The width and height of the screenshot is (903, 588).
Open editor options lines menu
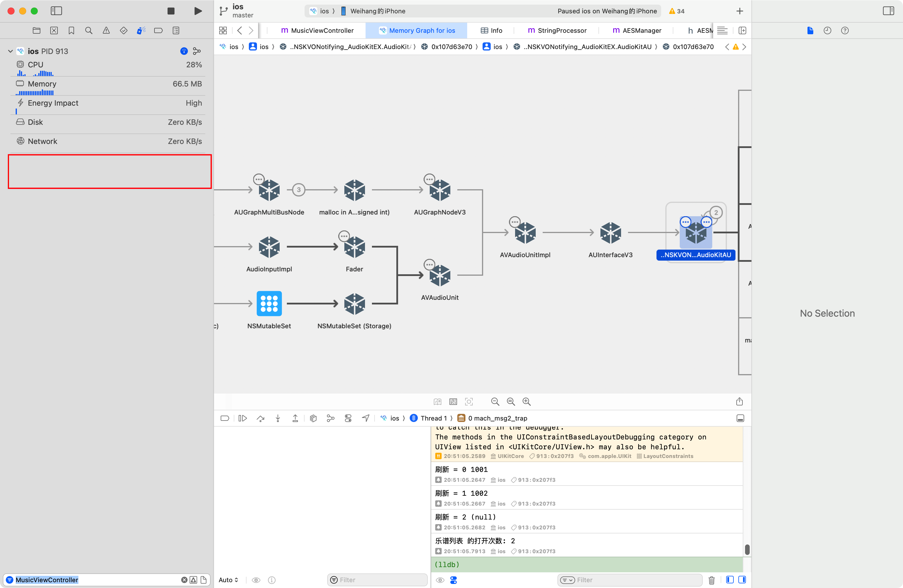tap(722, 30)
